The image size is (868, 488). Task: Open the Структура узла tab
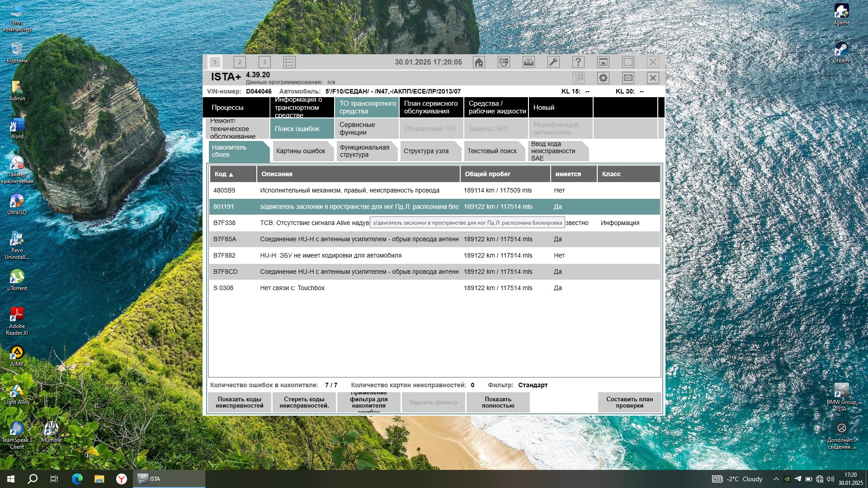coord(431,151)
